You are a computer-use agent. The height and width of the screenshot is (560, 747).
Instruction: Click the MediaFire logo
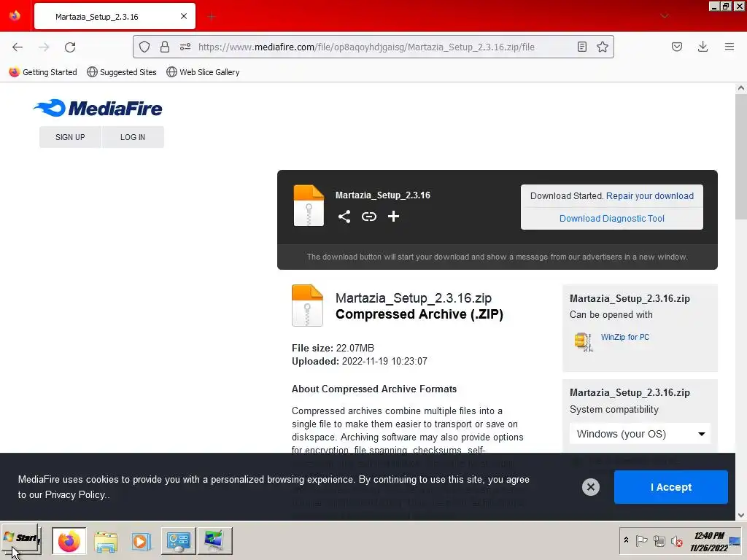pos(98,108)
